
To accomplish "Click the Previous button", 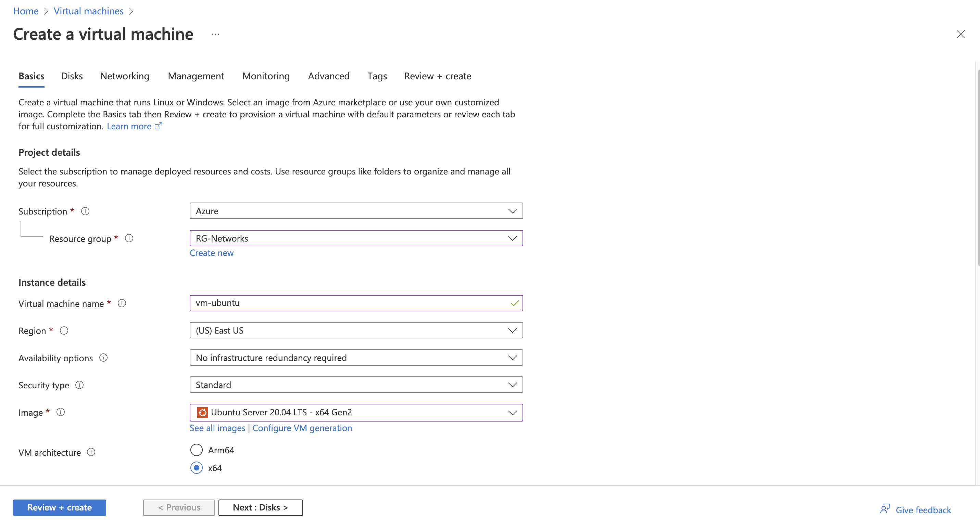I will 179,507.
